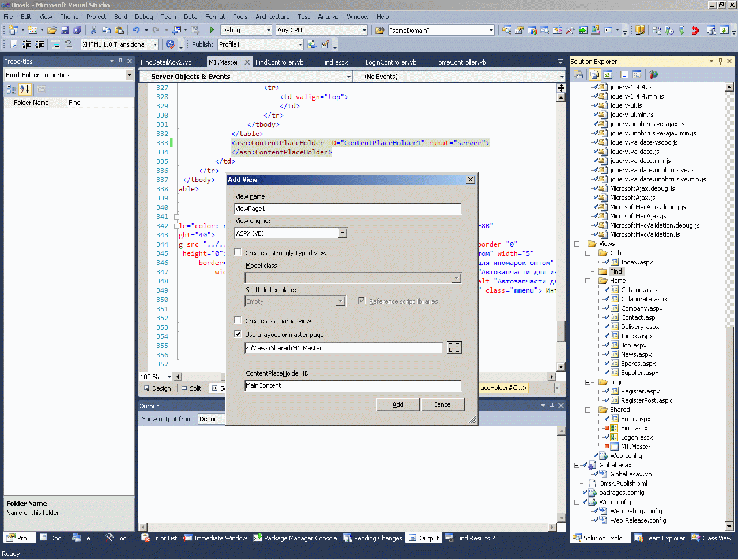Start debugging with green play icon
The height and width of the screenshot is (560, 738).
pos(212,30)
